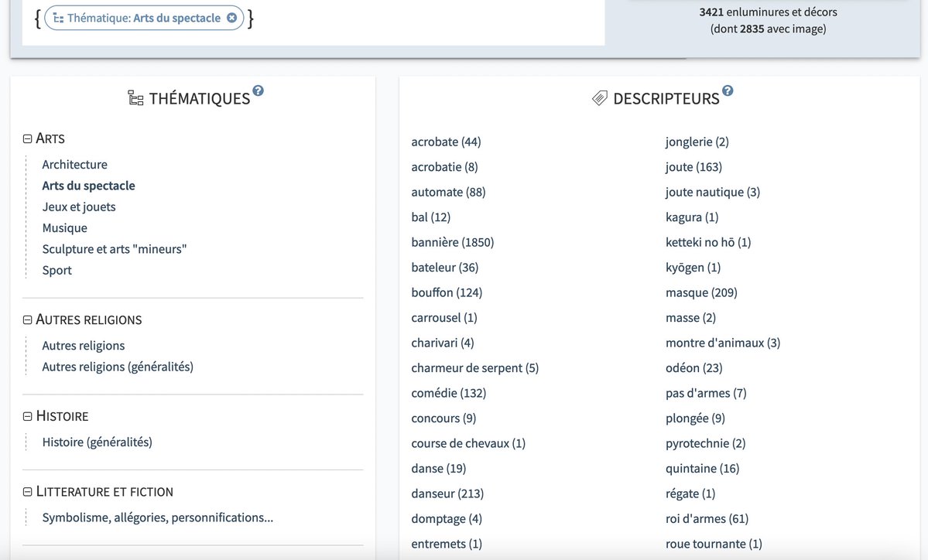Select Symbolisme, allégories, personnifications in the tree
The height and width of the screenshot is (560, 928).
[158, 517]
